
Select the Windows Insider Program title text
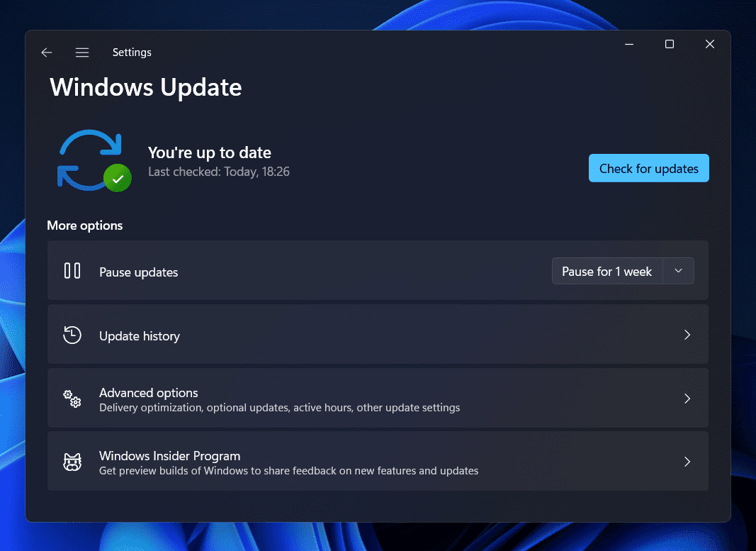169,456
